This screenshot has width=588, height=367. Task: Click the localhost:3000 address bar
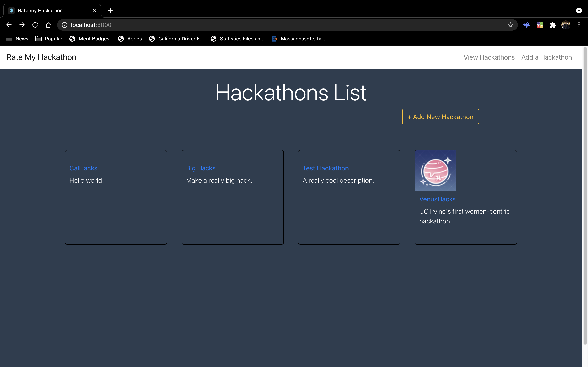[267, 25]
